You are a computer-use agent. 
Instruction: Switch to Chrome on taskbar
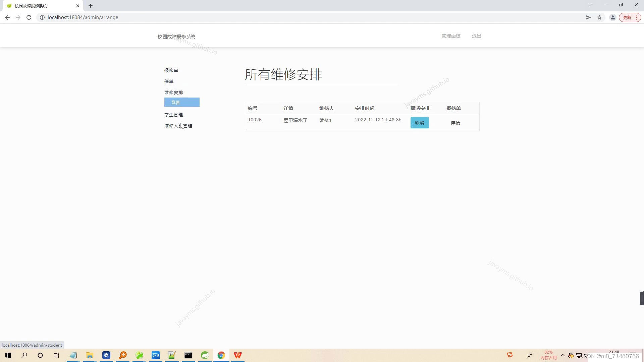pyautogui.click(x=221, y=355)
